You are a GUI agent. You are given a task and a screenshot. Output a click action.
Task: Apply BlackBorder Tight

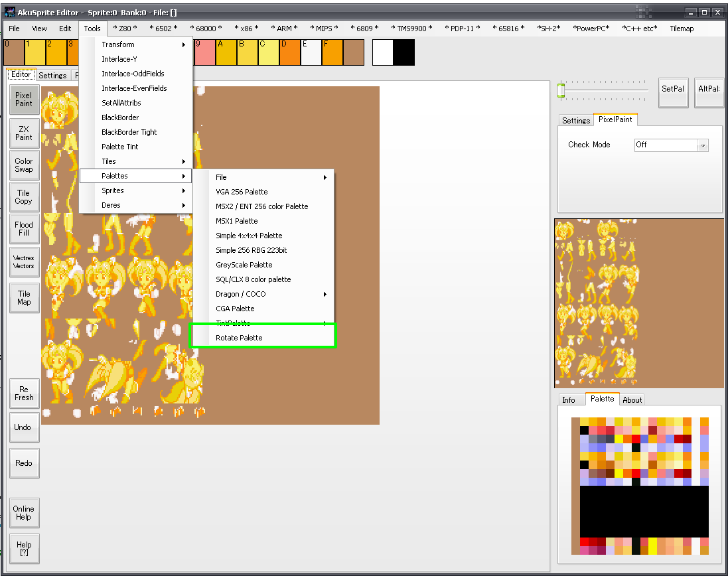(x=136, y=132)
